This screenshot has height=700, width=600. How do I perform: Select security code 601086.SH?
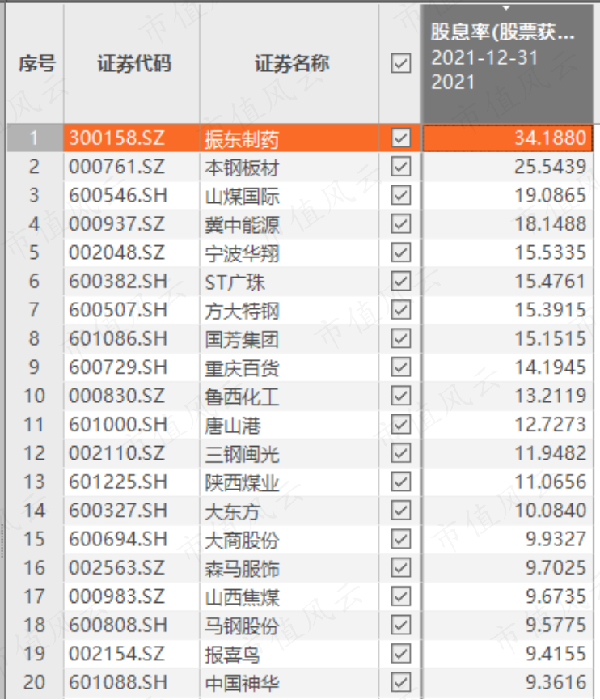[118, 338]
